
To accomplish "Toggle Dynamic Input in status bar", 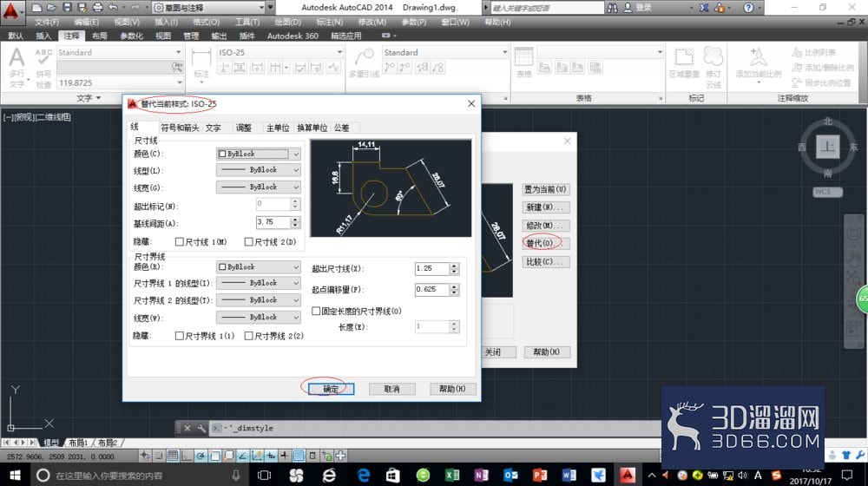I will coord(271,456).
